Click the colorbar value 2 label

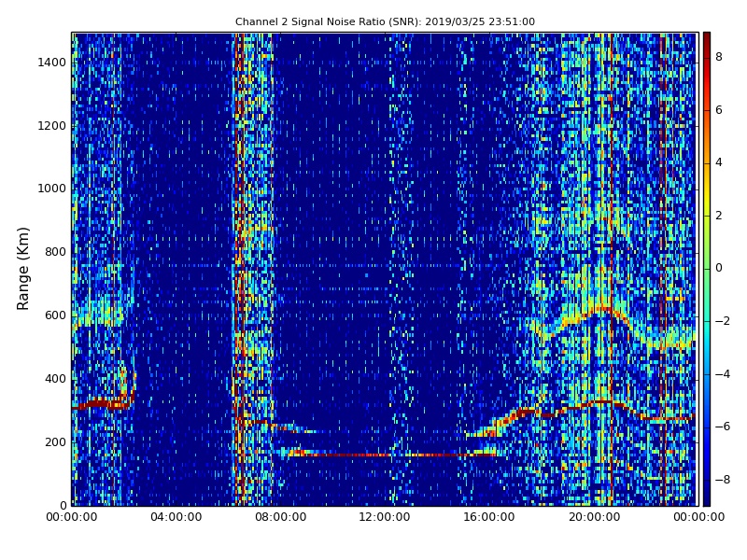719,216
